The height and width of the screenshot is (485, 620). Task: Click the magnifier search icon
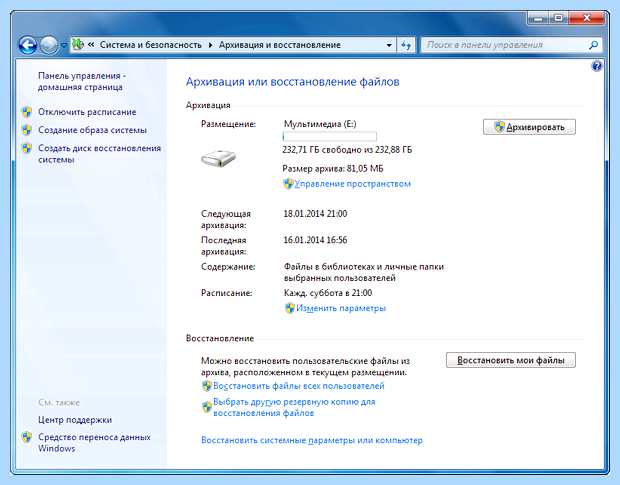(593, 45)
